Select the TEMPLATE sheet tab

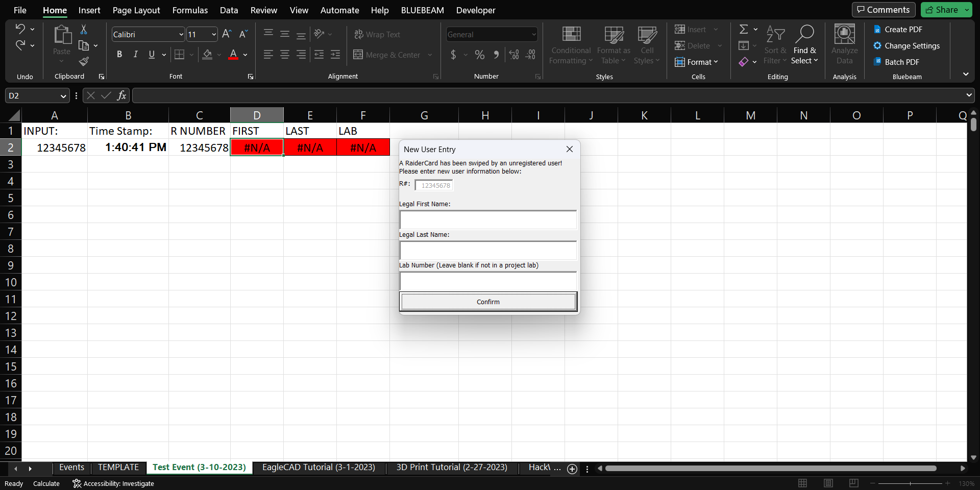[118, 467]
